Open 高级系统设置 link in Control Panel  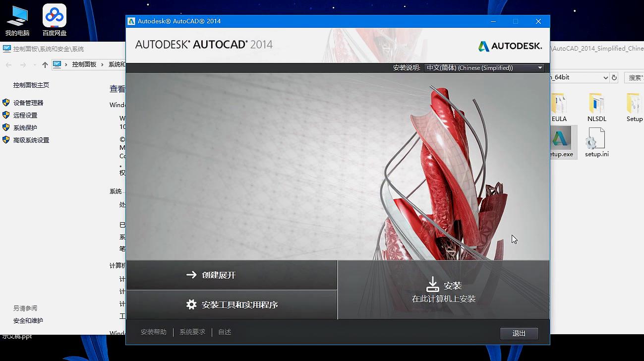point(31,140)
